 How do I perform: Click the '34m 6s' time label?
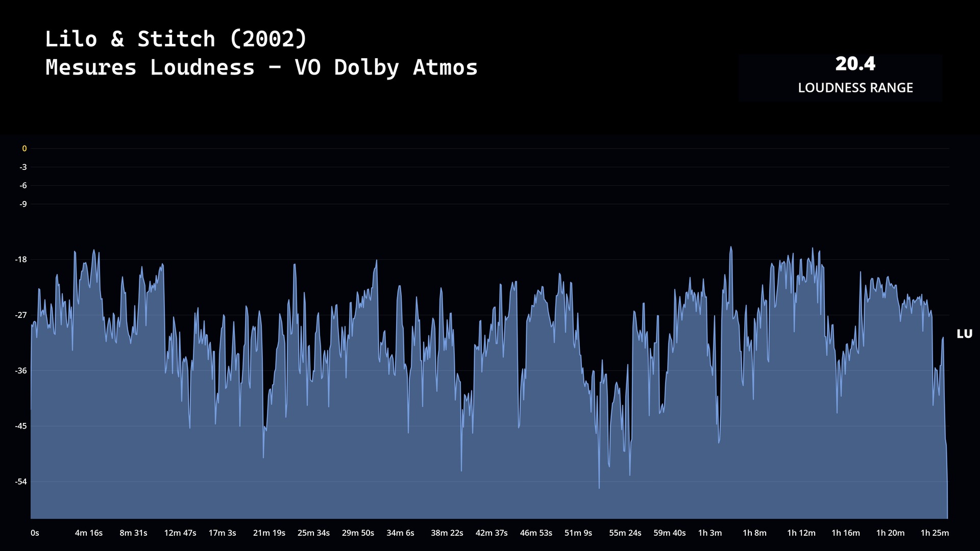[400, 533]
